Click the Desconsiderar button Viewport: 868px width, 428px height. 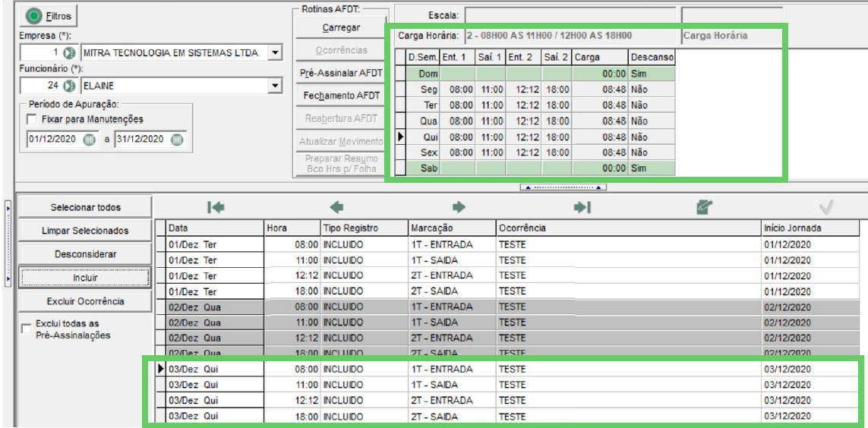(x=85, y=254)
